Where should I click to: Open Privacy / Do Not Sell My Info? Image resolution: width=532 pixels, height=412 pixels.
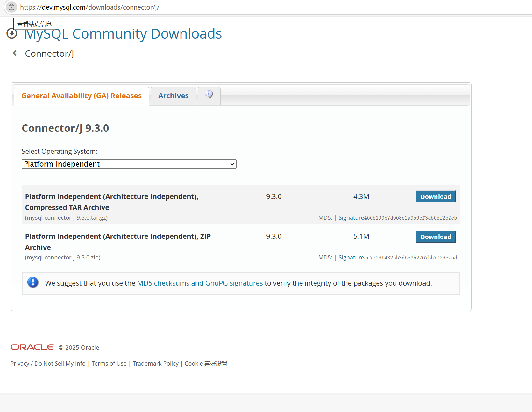pyautogui.click(x=48, y=364)
